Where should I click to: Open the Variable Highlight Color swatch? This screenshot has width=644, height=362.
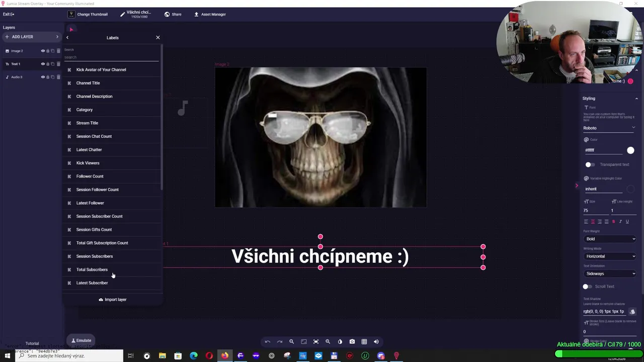click(x=630, y=189)
